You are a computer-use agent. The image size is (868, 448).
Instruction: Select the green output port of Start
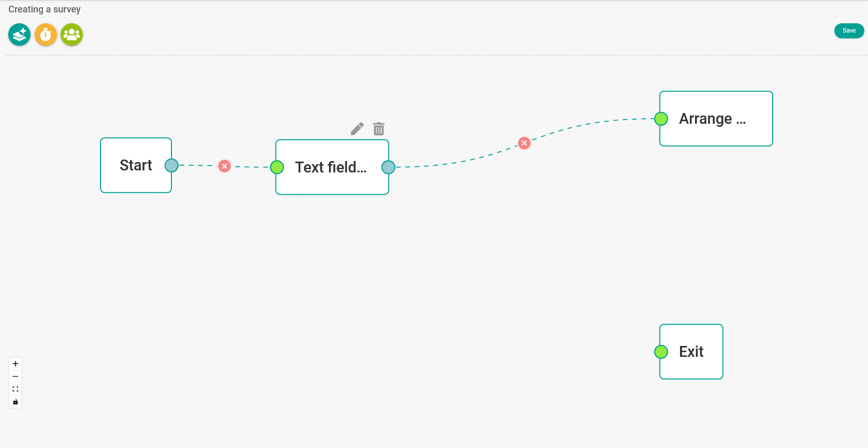[171, 165]
